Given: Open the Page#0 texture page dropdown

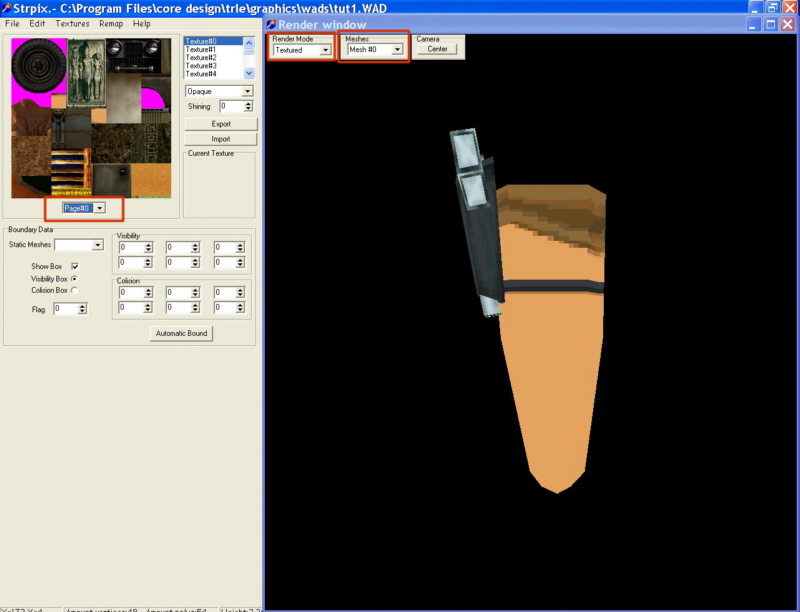Looking at the screenshot, I should 100,208.
